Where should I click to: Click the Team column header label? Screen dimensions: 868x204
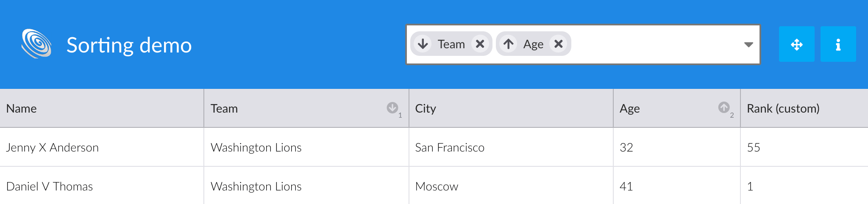pyautogui.click(x=224, y=109)
